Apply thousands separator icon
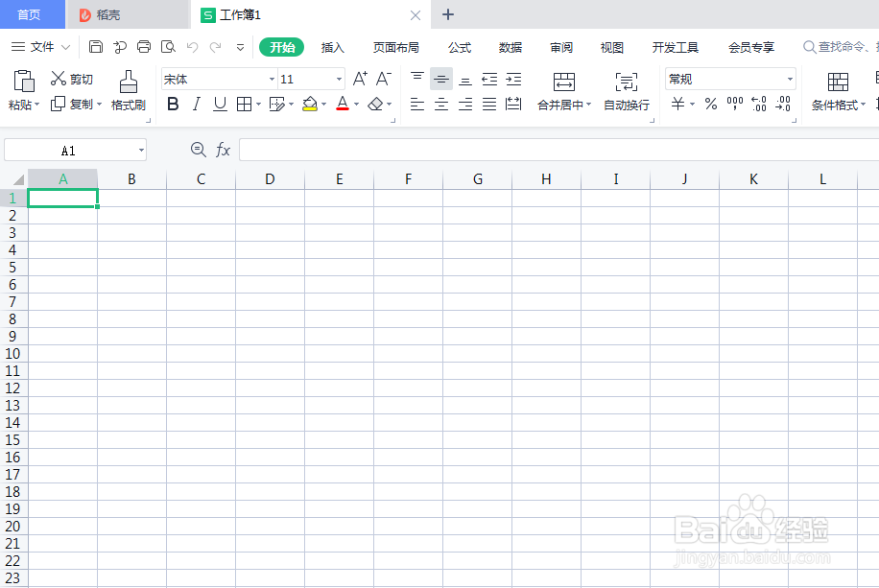The image size is (879, 588). click(734, 105)
